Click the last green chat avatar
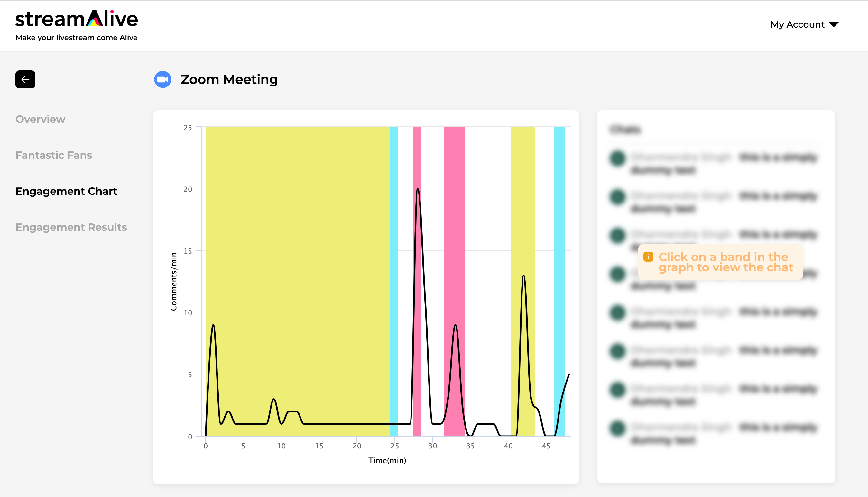868x497 pixels. point(617,429)
